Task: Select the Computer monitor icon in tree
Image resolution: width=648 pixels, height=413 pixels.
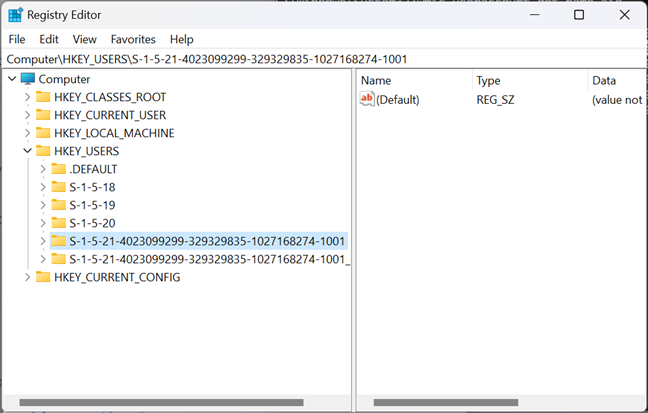Action: [28, 79]
